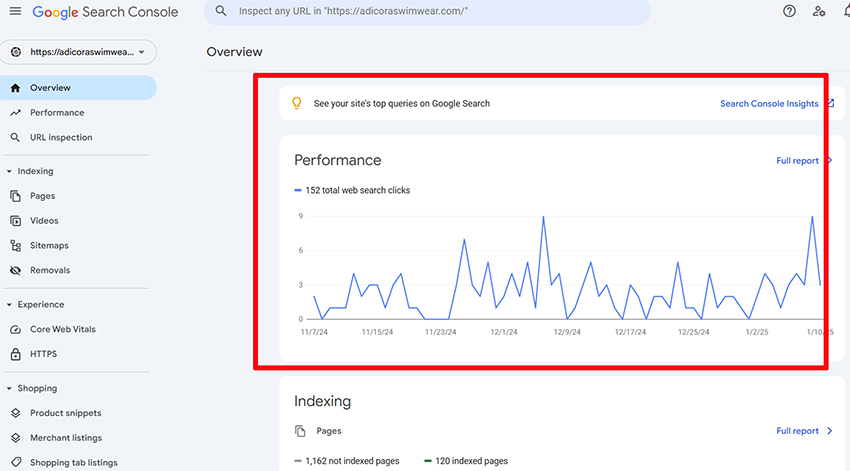Open Videos in the sidebar
Image resolution: width=850 pixels, height=471 pixels.
click(44, 221)
